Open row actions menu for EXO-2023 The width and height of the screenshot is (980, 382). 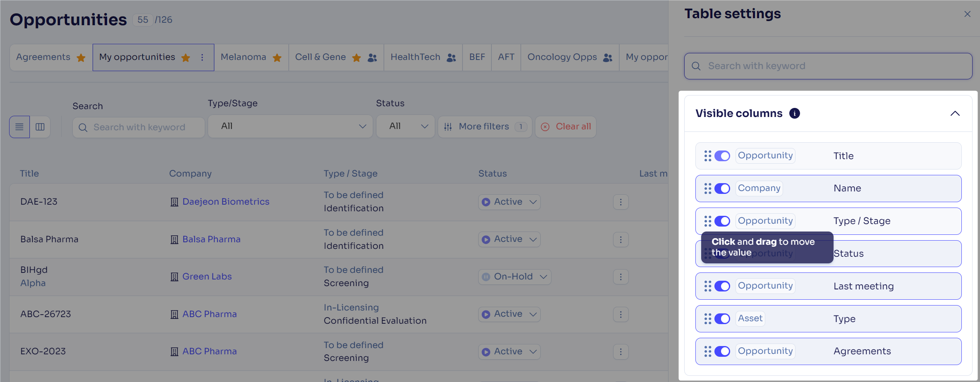[621, 352]
